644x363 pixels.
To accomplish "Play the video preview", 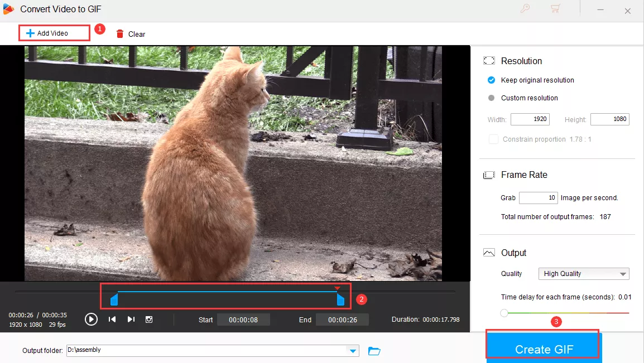I will point(91,319).
